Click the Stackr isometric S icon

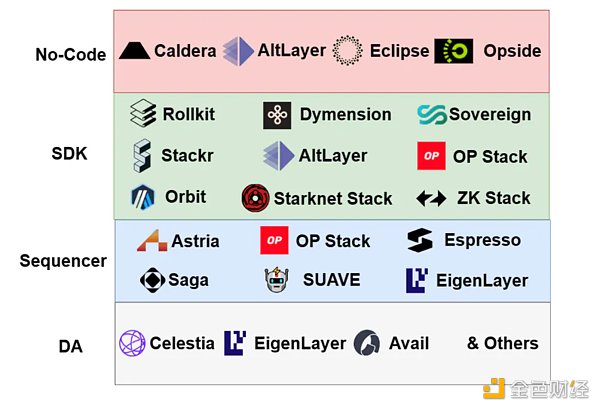click(x=142, y=155)
